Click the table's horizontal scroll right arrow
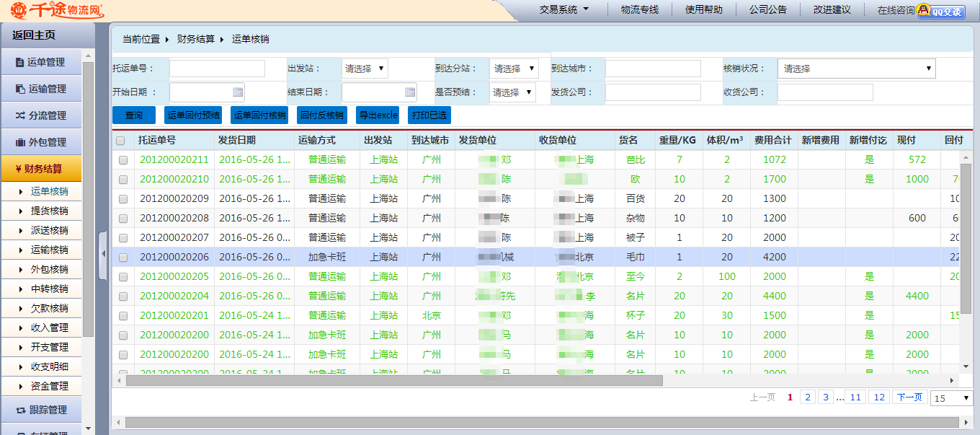Image resolution: width=980 pixels, height=435 pixels. pos(953,380)
